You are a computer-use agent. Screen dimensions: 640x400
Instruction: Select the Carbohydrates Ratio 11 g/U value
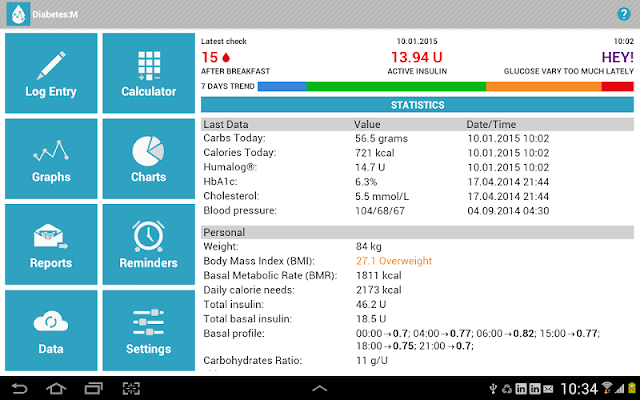[372, 361]
